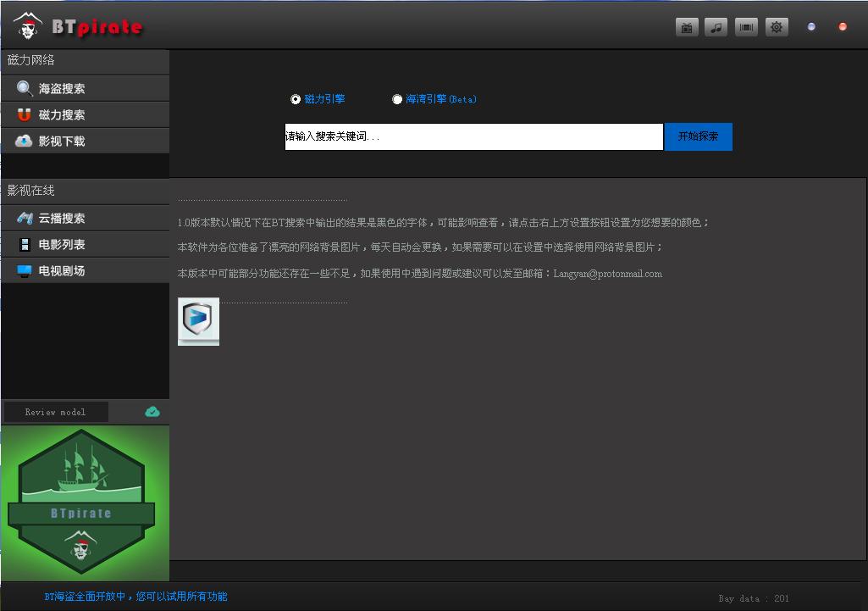
Task: Click the cloud icon beside Review model
Action: [152, 411]
